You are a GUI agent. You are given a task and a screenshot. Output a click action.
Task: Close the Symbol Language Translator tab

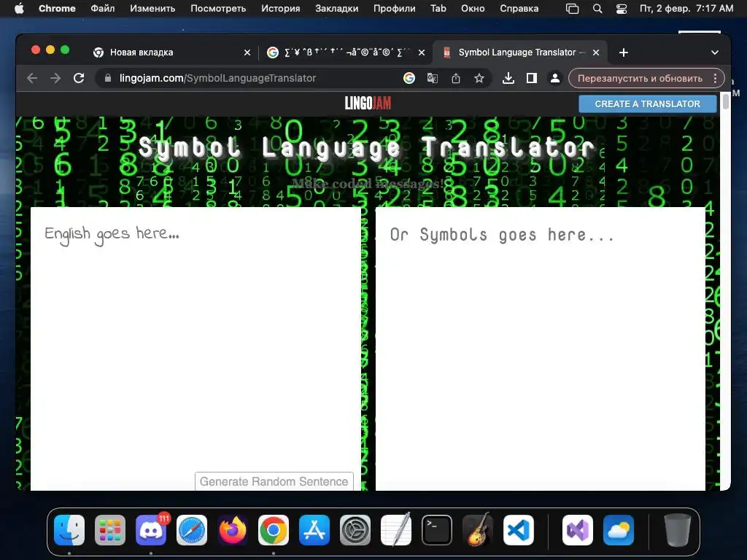click(596, 52)
